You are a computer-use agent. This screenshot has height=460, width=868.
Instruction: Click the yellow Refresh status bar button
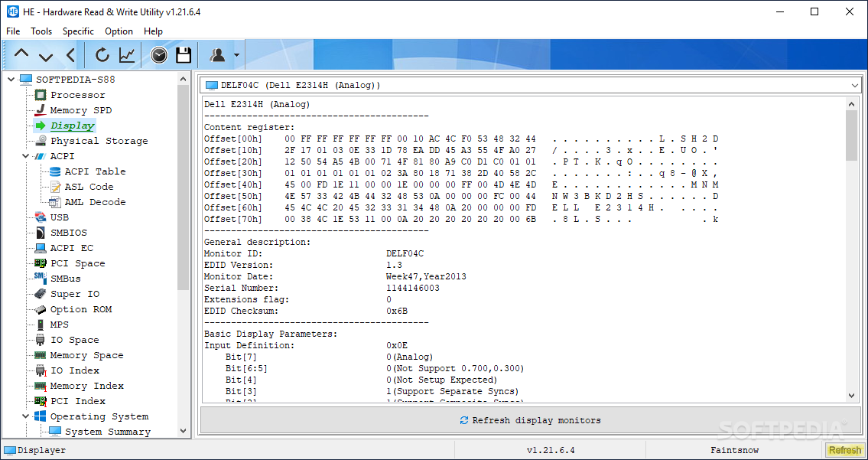pos(845,450)
